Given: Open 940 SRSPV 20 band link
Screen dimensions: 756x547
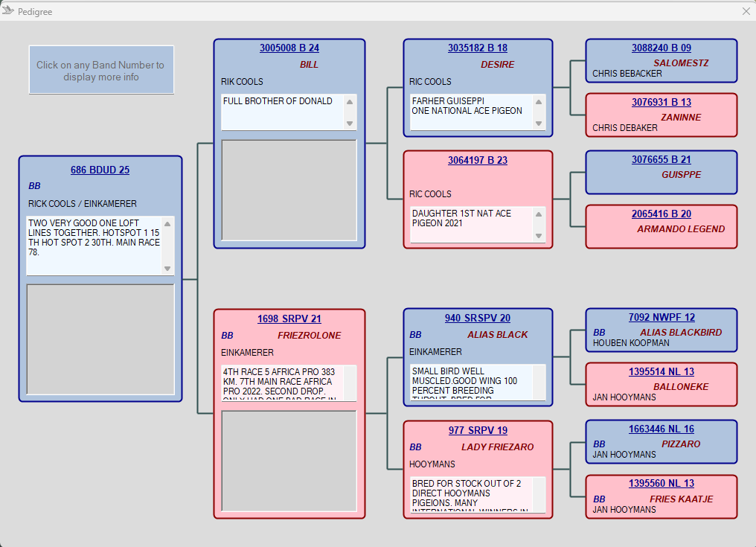Looking at the screenshot, I should (x=478, y=318).
